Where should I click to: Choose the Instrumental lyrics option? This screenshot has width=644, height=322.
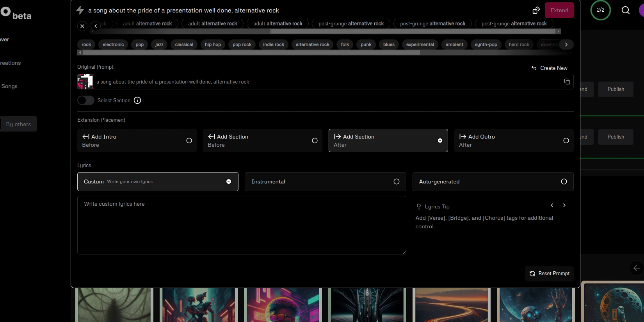325,181
